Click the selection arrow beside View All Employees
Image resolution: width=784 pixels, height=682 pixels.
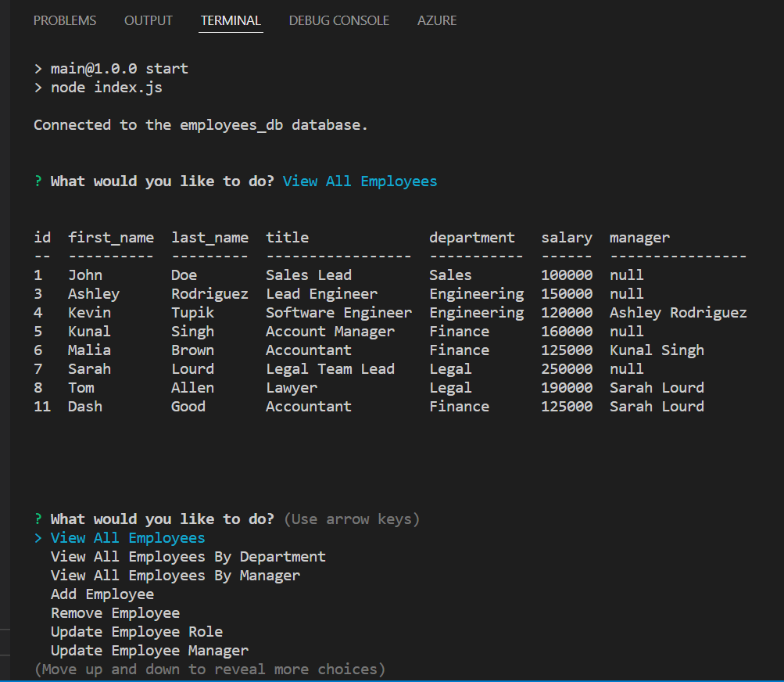[x=39, y=537]
